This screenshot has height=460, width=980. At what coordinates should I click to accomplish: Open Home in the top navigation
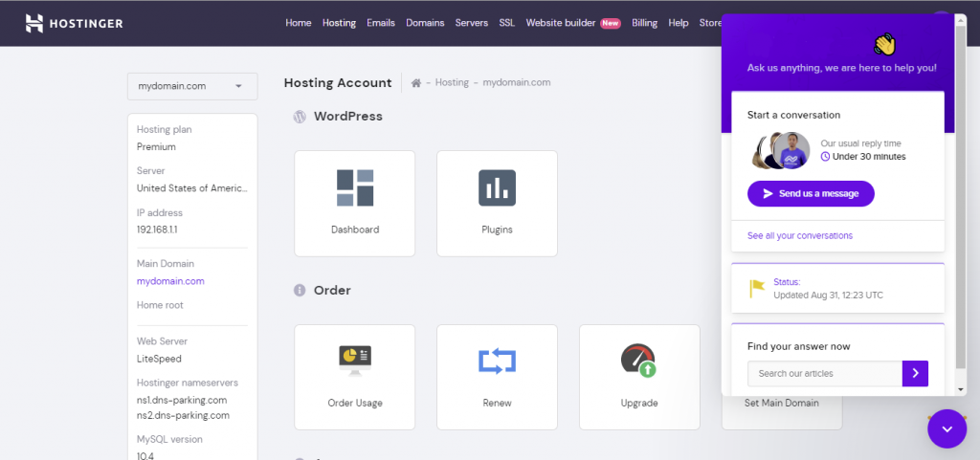point(299,23)
